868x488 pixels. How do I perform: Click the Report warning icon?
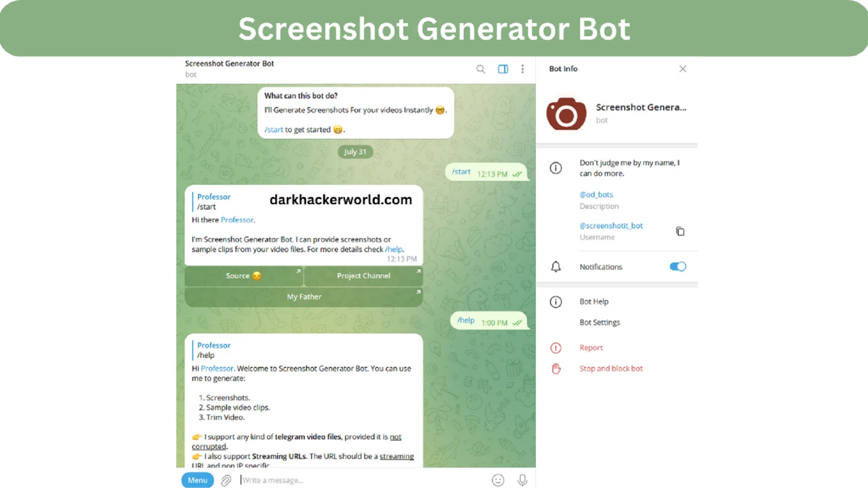point(556,348)
